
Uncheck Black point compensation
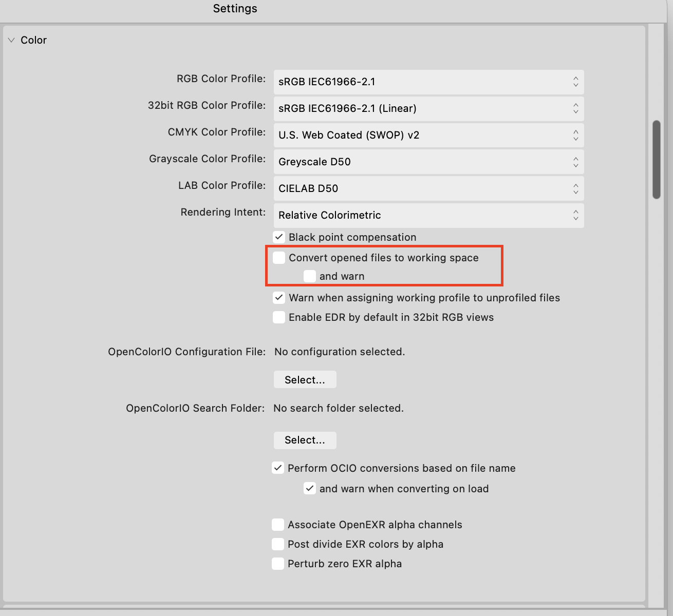(x=278, y=237)
